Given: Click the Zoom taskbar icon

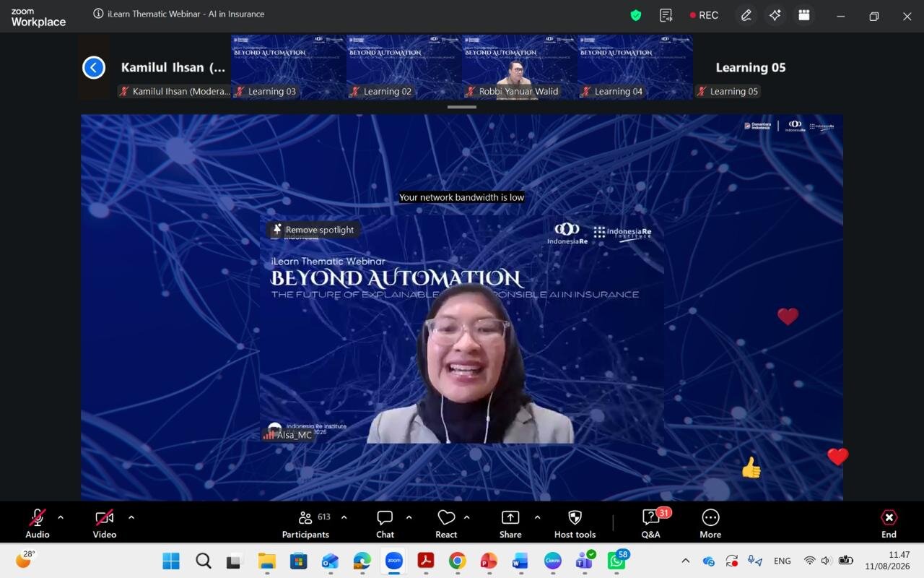Looking at the screenshot, I should (x=393, y=561).
